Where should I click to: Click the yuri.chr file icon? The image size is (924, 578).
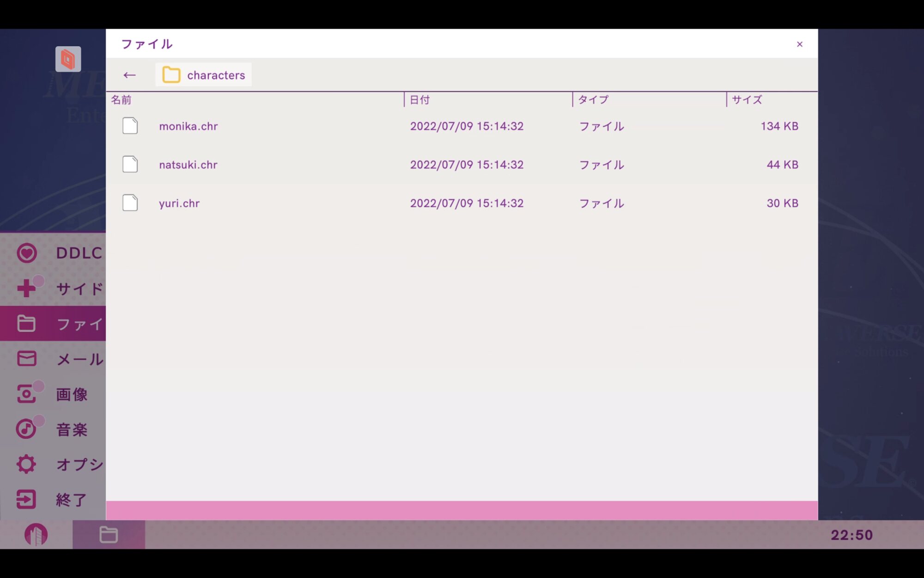(130, 203)
